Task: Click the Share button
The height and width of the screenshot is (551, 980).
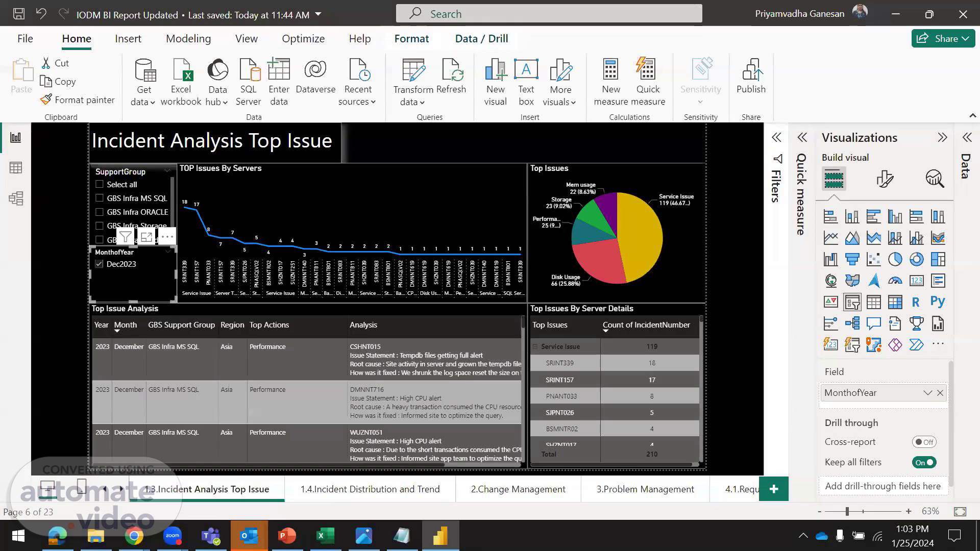Action: (943, 39)
